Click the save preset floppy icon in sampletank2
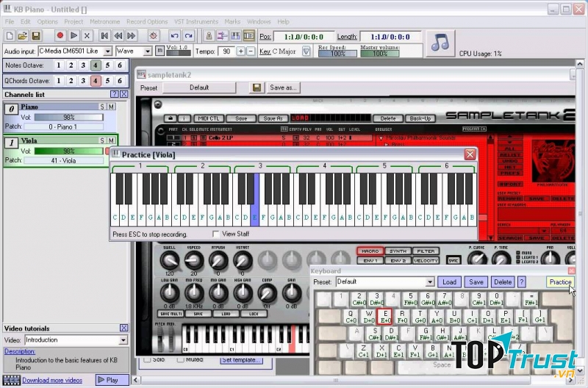 [x=257, y=87]
